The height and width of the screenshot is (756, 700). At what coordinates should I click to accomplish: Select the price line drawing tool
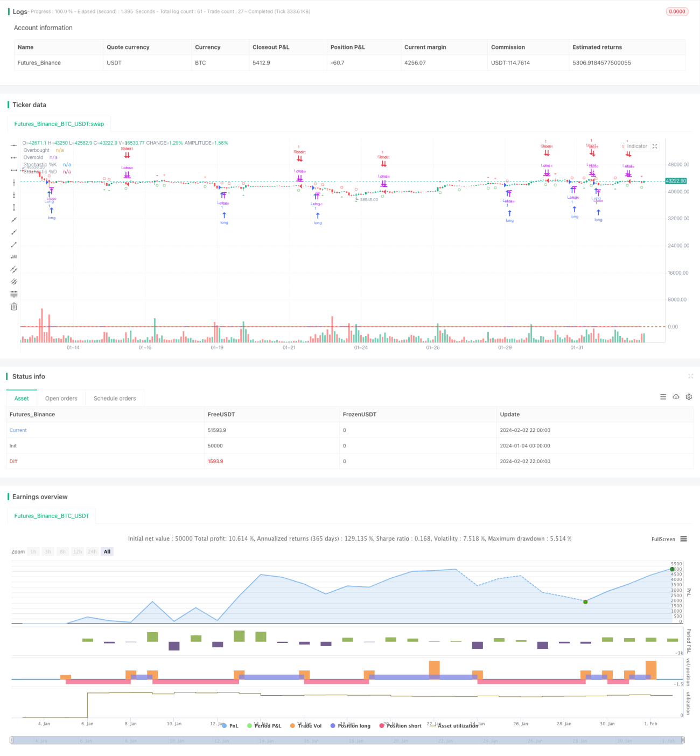pos(14,257)
